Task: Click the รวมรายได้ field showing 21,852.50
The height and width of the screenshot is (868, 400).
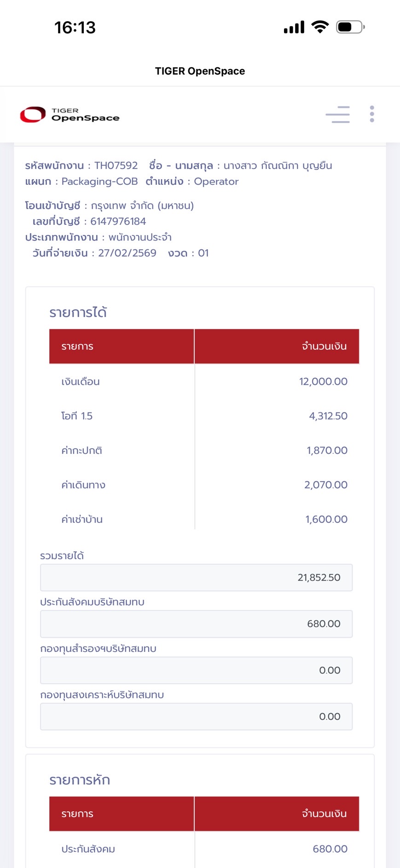Action: [196, 577]
